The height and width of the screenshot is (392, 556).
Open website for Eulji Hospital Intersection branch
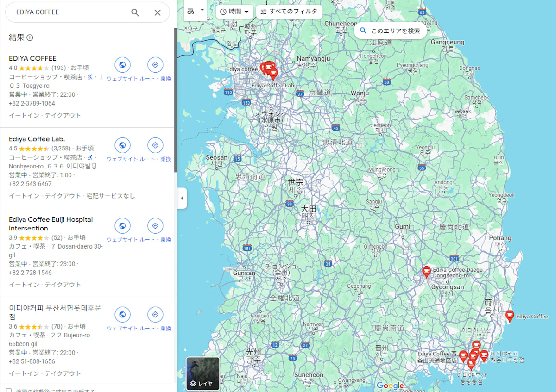122,226
